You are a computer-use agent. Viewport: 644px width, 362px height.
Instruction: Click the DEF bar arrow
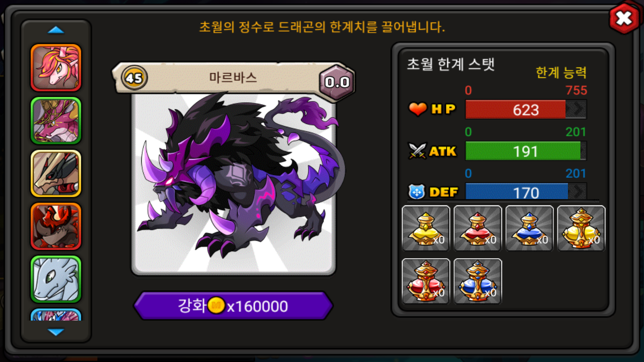(x=577, y=191)
